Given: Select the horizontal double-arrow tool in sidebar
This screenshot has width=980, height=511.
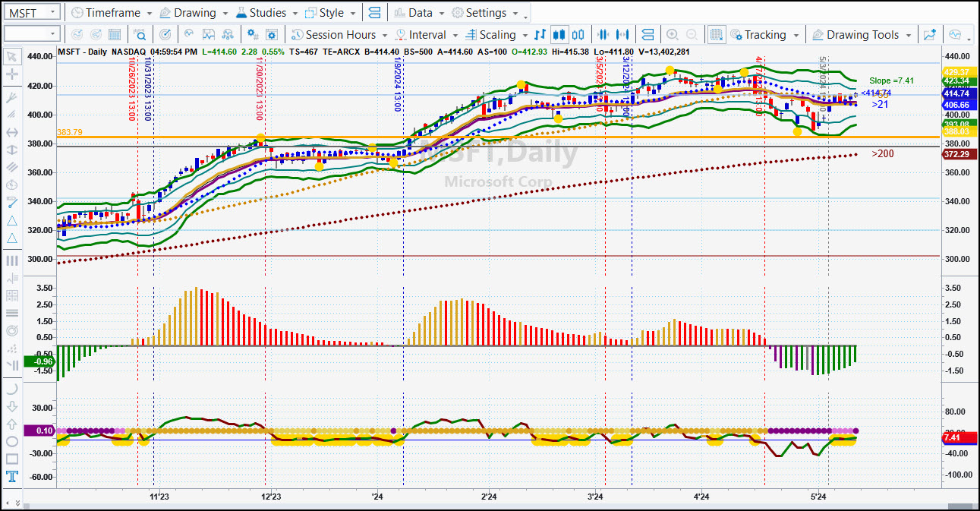Looking at the screenshot, I should point(11,132).
